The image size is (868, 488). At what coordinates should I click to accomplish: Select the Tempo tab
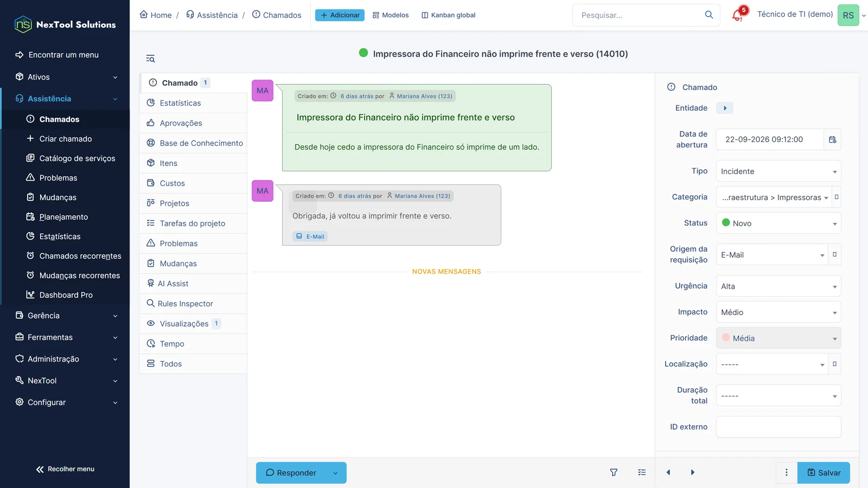(194, 344)
